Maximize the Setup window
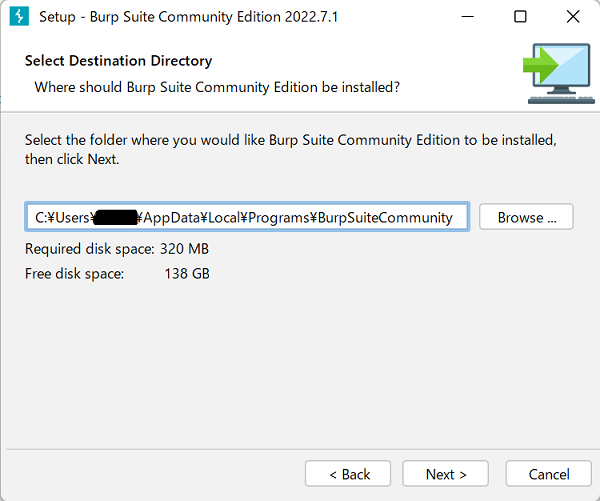The image size is (600, 501). 520,16
